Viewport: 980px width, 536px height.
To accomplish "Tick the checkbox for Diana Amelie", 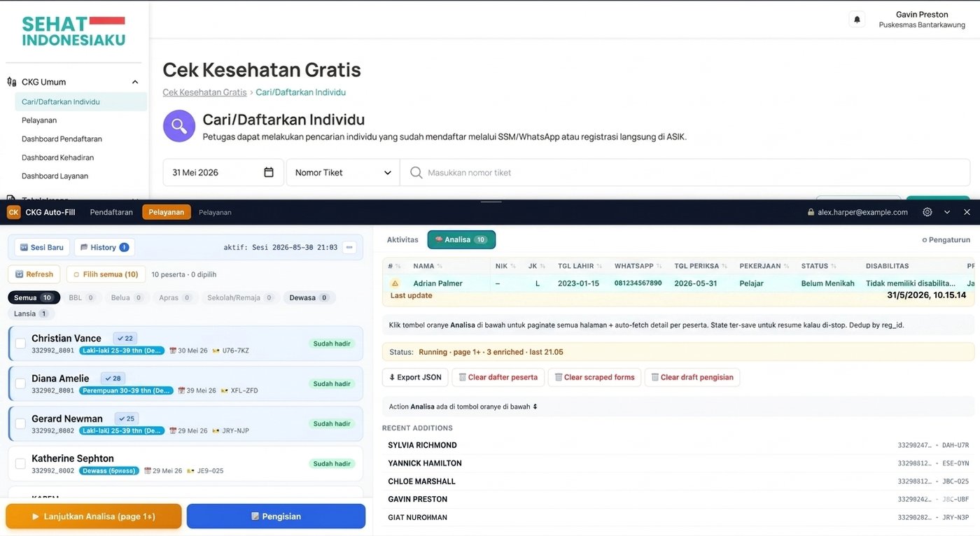I will click(x=20, y=383).
